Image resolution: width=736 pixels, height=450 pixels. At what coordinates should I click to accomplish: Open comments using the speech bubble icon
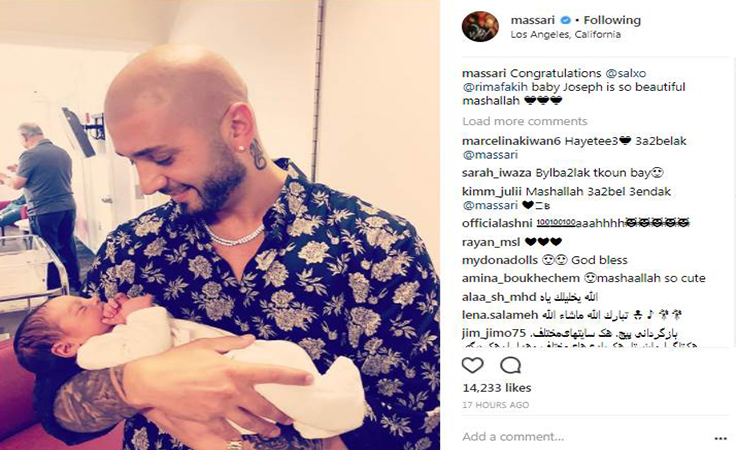point(510,365)
